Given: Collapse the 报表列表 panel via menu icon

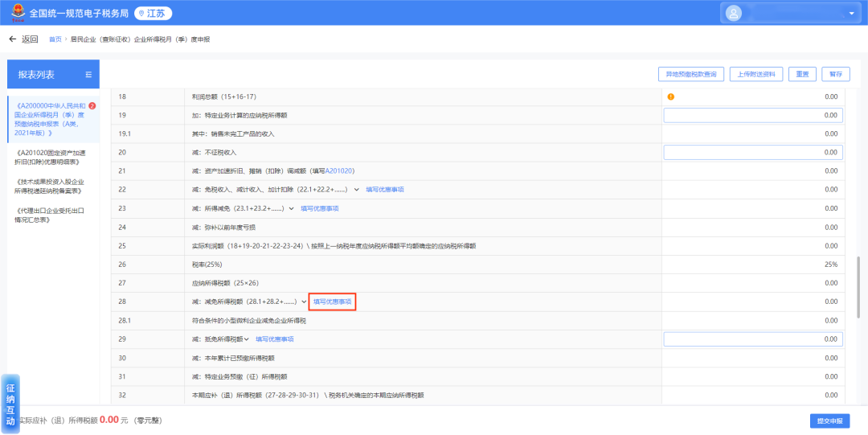Looking at the screenshot, I should point(88,75).
